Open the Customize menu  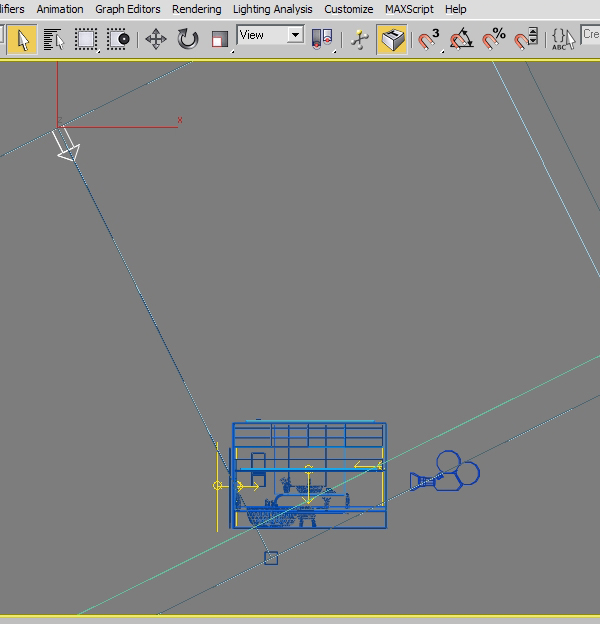349,9
